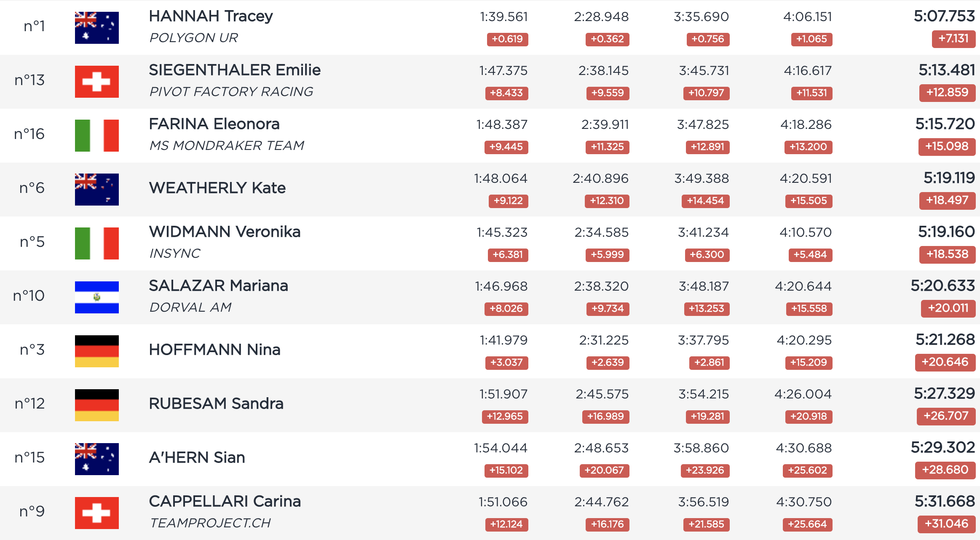Click the Swiss flag beside SIEGENTHALER Emilie
This screenshot has height=540, width=980.
[x=97, y=82]
